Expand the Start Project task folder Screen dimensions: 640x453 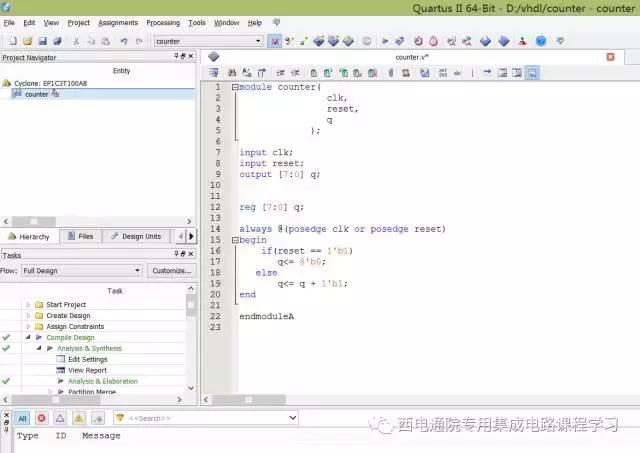coord(28,305)
